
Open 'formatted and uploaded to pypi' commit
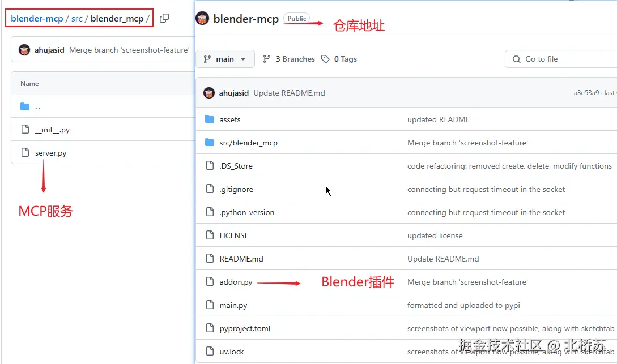(463, 305)
